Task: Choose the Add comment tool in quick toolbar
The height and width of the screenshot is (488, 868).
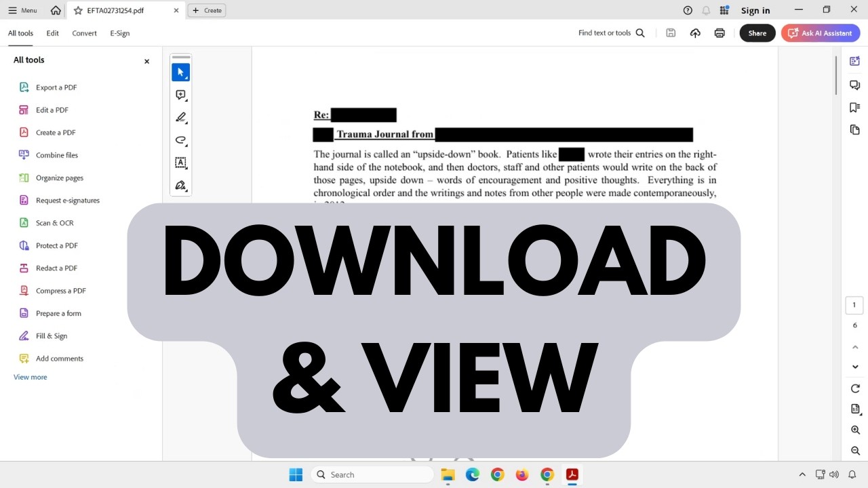Action: click(x=180, y=95)
